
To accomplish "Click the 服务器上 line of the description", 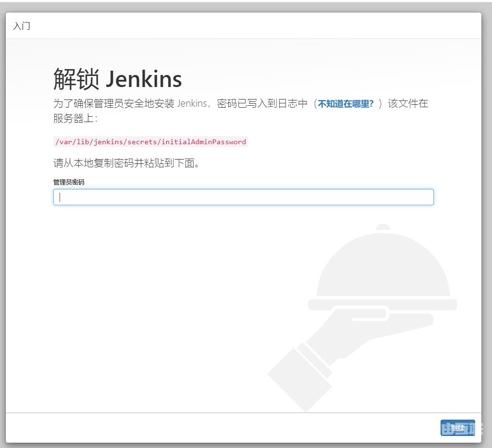I will click(x=75, y=119).
